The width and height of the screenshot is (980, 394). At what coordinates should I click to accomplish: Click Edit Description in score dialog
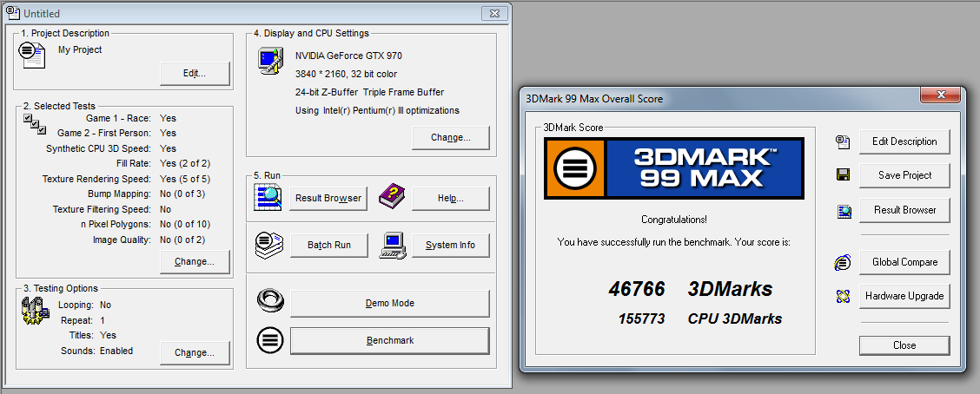tap(904, 141)
